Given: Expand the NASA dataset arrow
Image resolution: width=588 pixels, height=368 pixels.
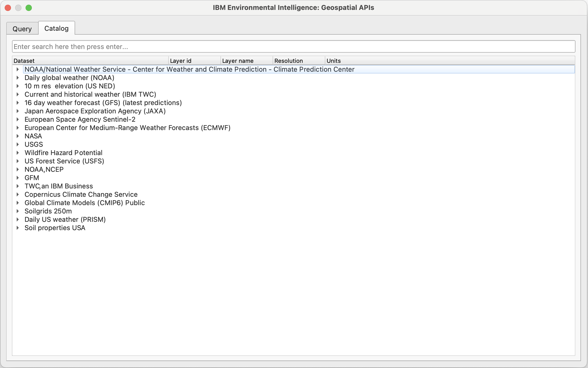Looking at the screenshot, I should (x=17, y=136).
